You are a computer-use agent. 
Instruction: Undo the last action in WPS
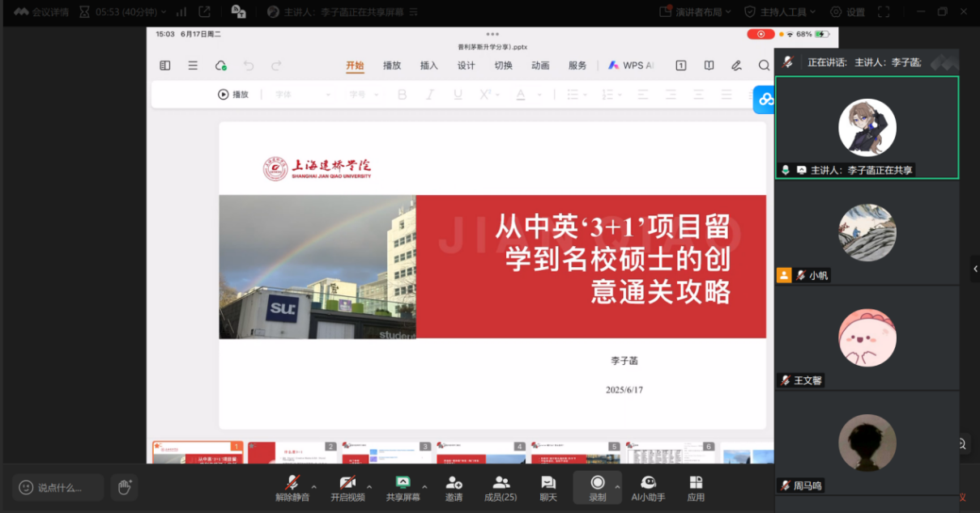249,66
